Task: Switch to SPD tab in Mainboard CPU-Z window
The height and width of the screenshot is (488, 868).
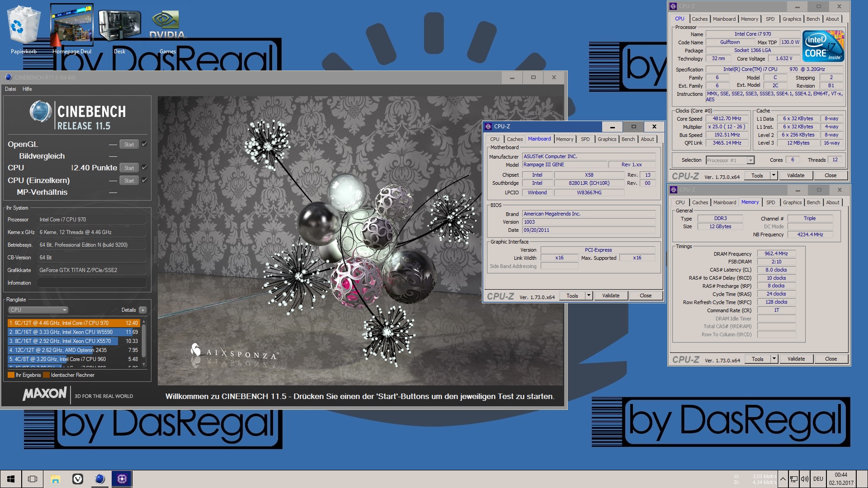Action: [x=585, y=139]
